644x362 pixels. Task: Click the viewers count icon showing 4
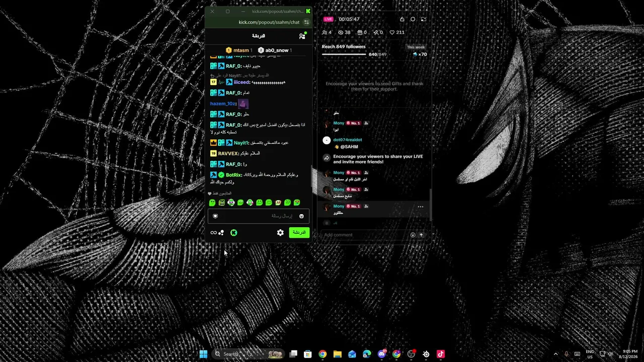click(x=325, y=33)
